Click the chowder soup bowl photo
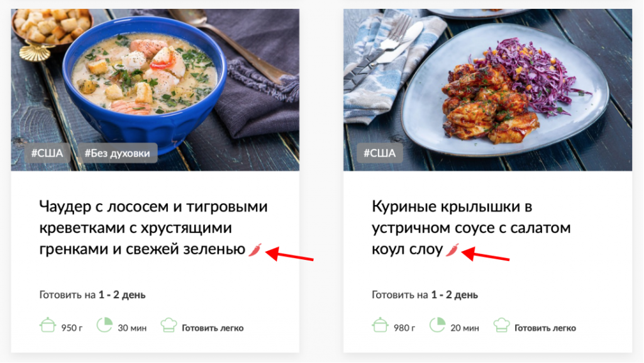 pos(155,90)
